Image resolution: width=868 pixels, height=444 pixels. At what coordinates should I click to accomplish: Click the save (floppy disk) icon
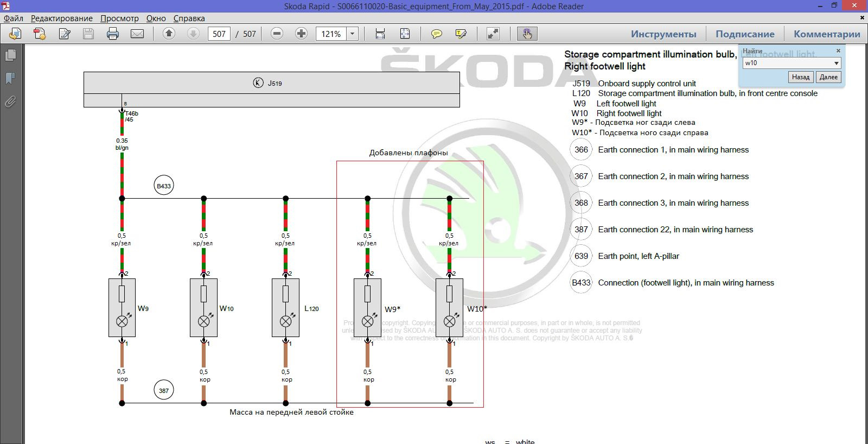click(x=88, y=34)
